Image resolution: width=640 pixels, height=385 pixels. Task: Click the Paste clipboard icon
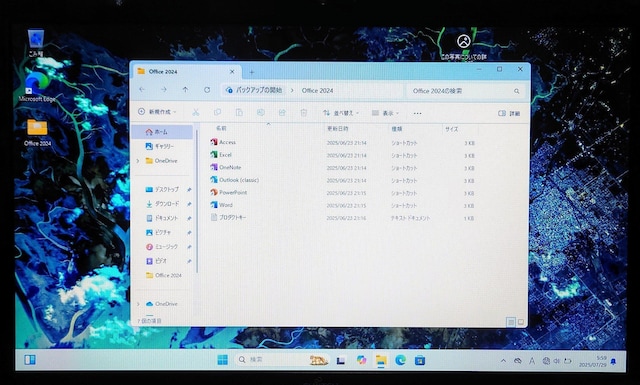tap(239, 112)
